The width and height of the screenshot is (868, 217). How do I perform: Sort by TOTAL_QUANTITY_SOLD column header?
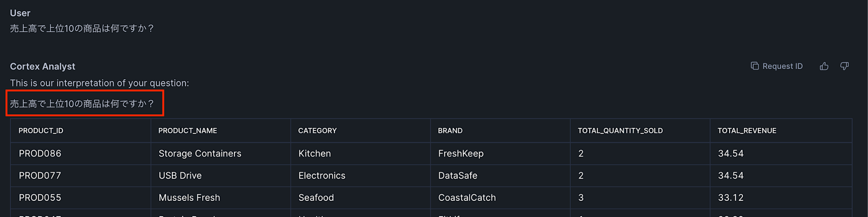tap(620, 130)
